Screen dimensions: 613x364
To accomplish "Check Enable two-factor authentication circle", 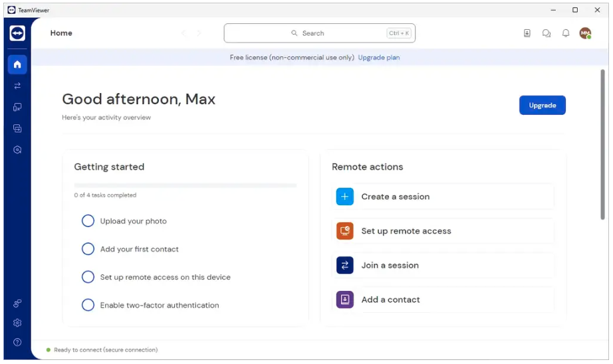I will pos(88,306).
